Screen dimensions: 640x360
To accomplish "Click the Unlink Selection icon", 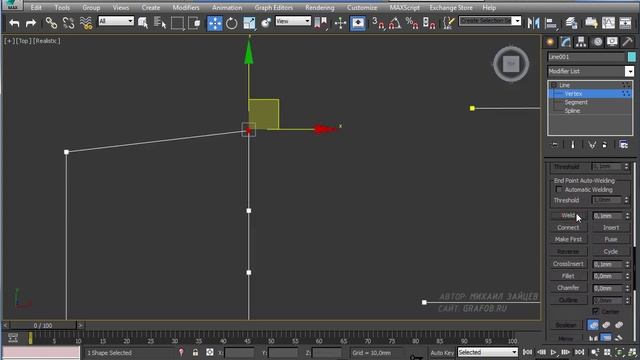I will [x=68, y=23].
